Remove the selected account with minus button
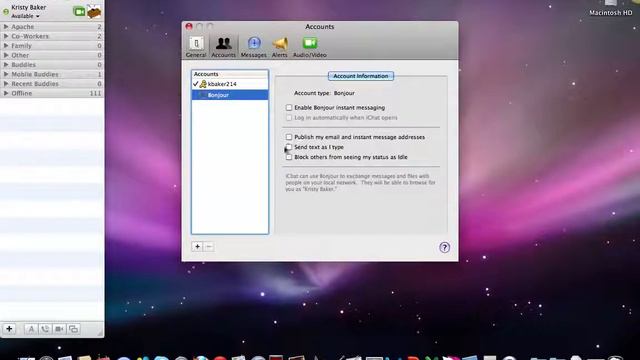 [209, 247]
